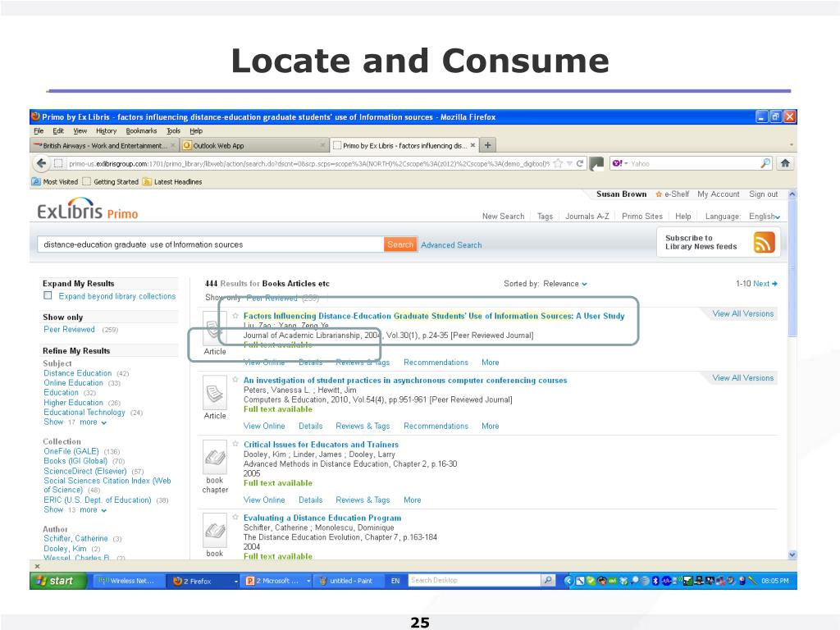The width and height of the screenshot is (840, 630).
Task: Open the untitled - Paint taskbar item
Action: (349, 581)
